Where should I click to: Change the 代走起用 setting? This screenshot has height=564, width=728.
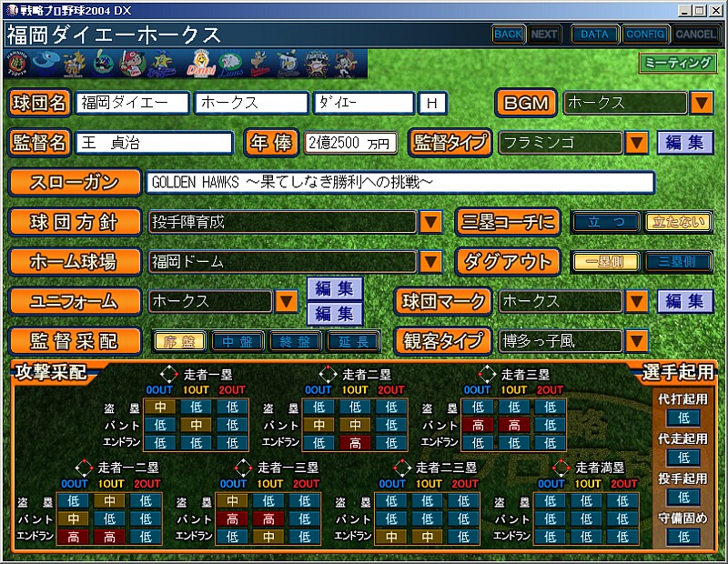(x=683, y=458)
